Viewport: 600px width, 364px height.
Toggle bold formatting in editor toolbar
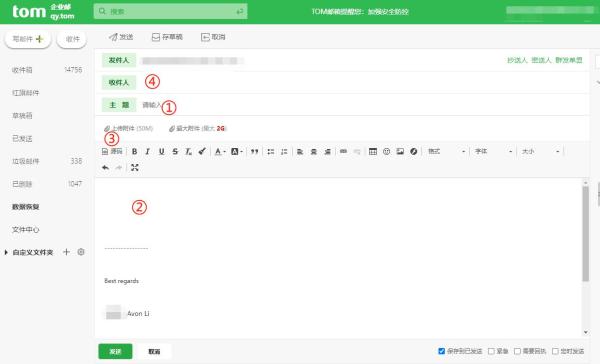135,152
